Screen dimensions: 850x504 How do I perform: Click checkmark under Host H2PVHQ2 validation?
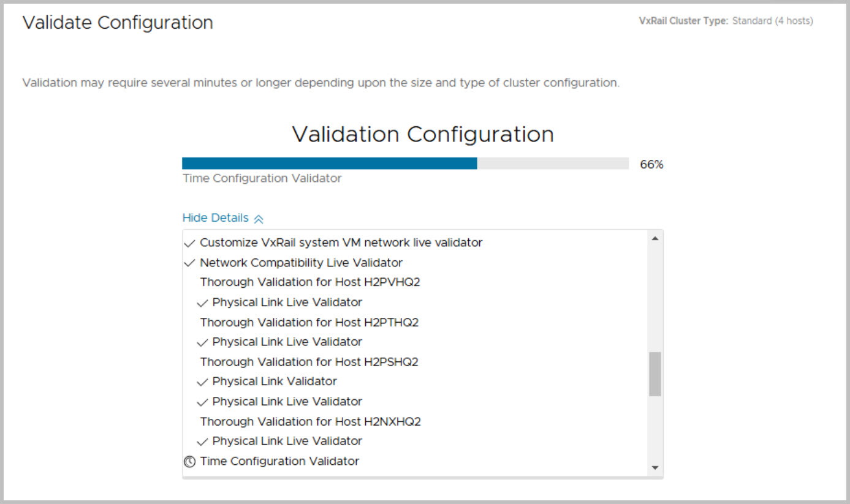(x=202, y=303)
